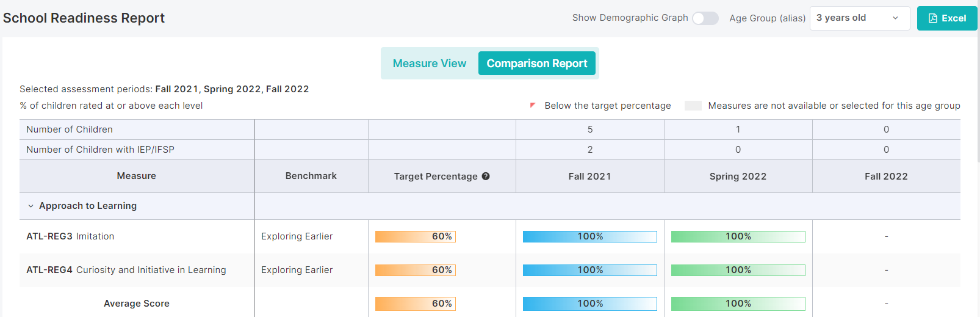980x317 pixels.
Task: Click the red below-target flag legend icon
Action: (x=533, y=106)
